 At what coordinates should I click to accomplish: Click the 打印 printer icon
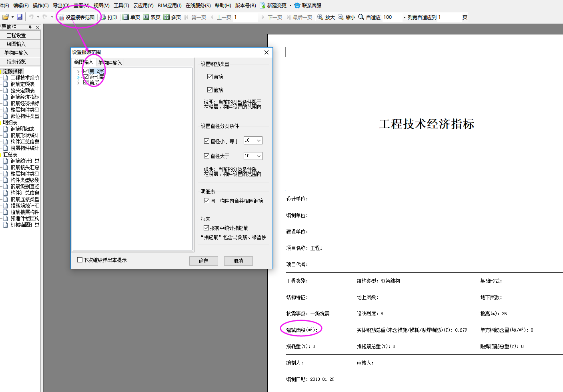click(103, 17)
